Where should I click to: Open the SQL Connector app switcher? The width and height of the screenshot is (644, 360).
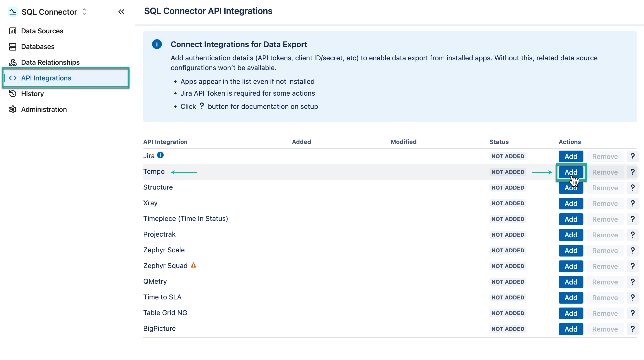pyautogui.click(x=84, y=12)
